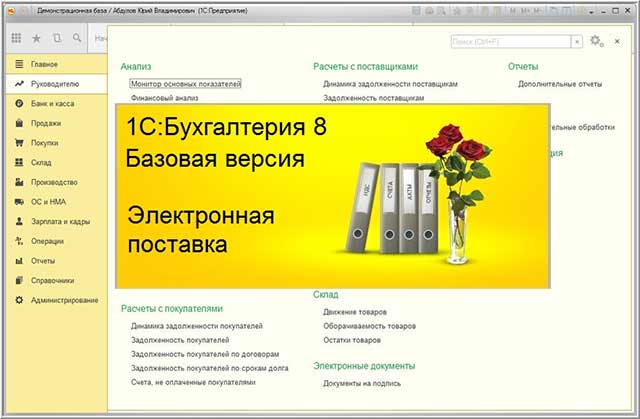The width and height of the screenshot is (640, 419).
Task: Click the Продажи bag icon
Action: pyautogui.click(x=19, y=123)
